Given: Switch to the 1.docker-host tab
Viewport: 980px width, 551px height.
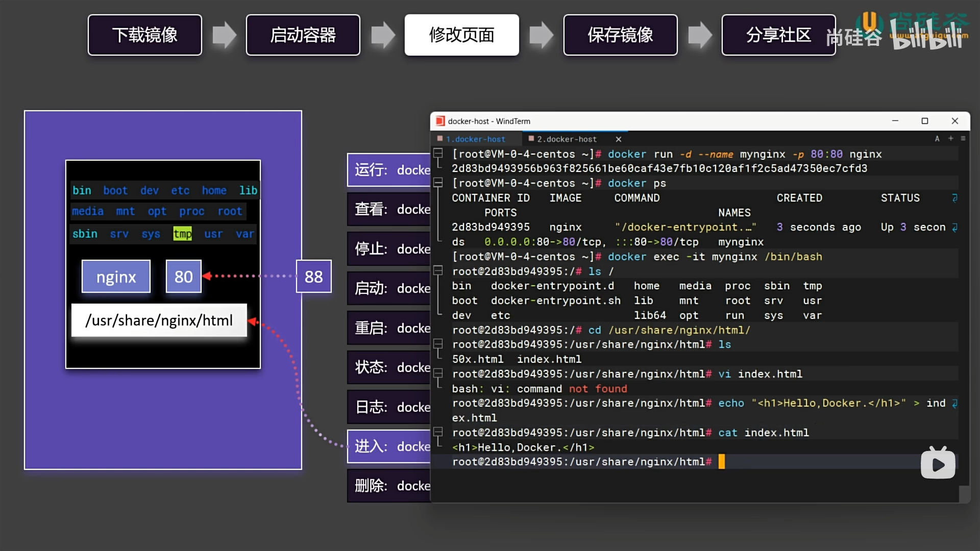Looking at the screenshot, I should [x=475, y=139].
